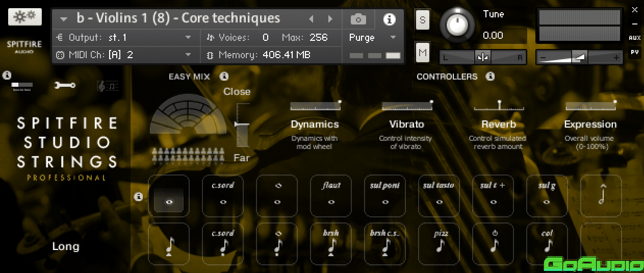Image resolution: width=644 pixels, height=273 pixels.
Task: Minimize the instrument with dash button
Action: [635, 23]
